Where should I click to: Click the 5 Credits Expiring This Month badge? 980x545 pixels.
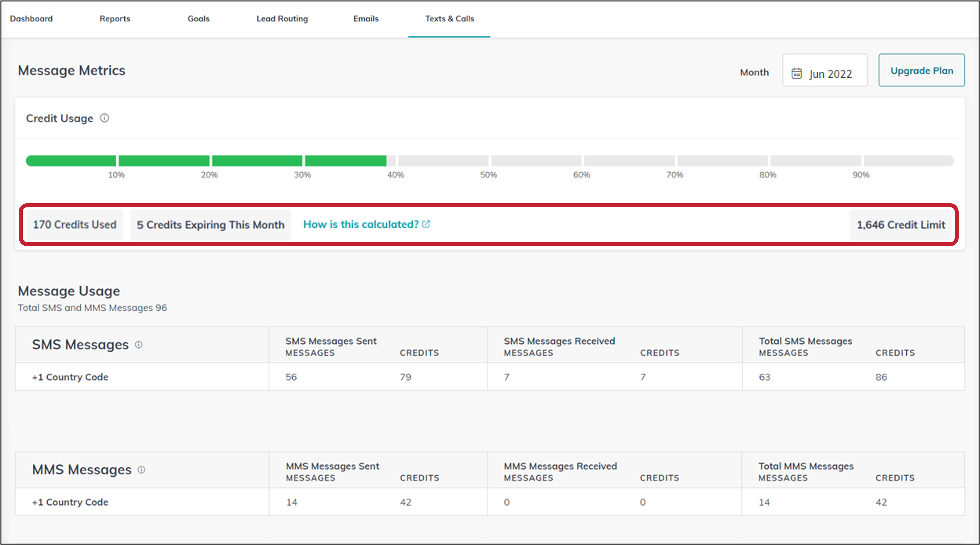[210, 224]
